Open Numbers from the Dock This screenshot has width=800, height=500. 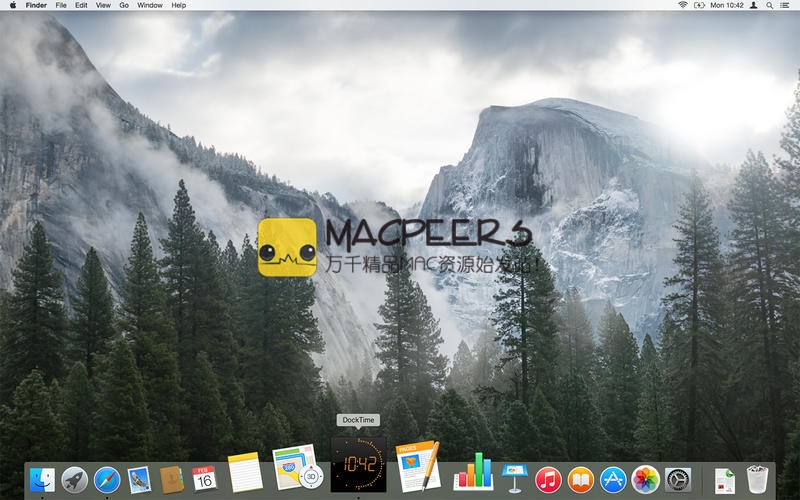473,470
